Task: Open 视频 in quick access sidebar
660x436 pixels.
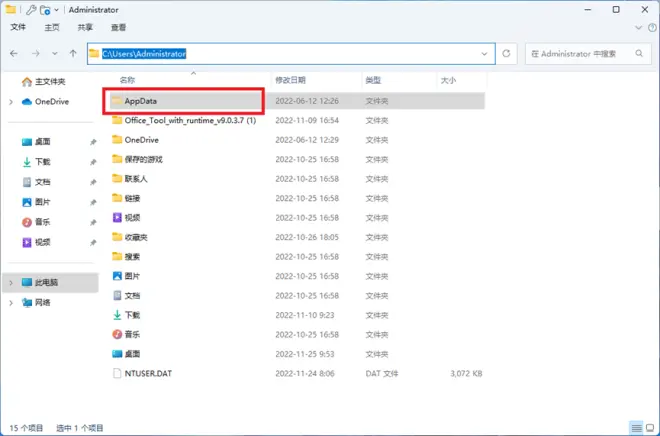Action: tap(37, 242)
